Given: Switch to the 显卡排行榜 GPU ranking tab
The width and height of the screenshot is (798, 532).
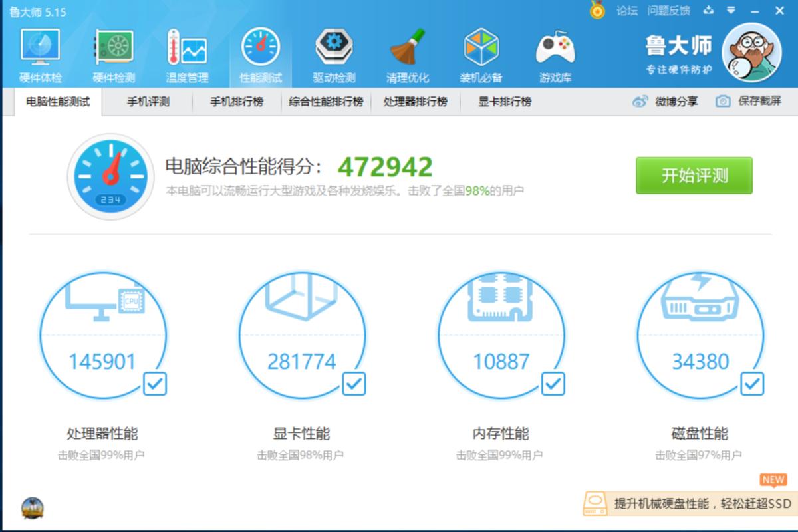Looking at the screenshot, I should coord(504,102).
